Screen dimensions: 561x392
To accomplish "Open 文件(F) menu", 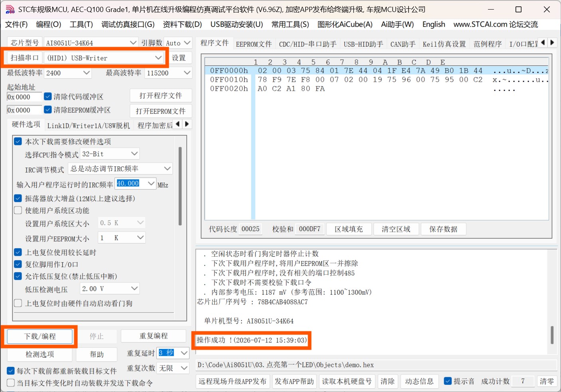I will (x=16, y=24).
